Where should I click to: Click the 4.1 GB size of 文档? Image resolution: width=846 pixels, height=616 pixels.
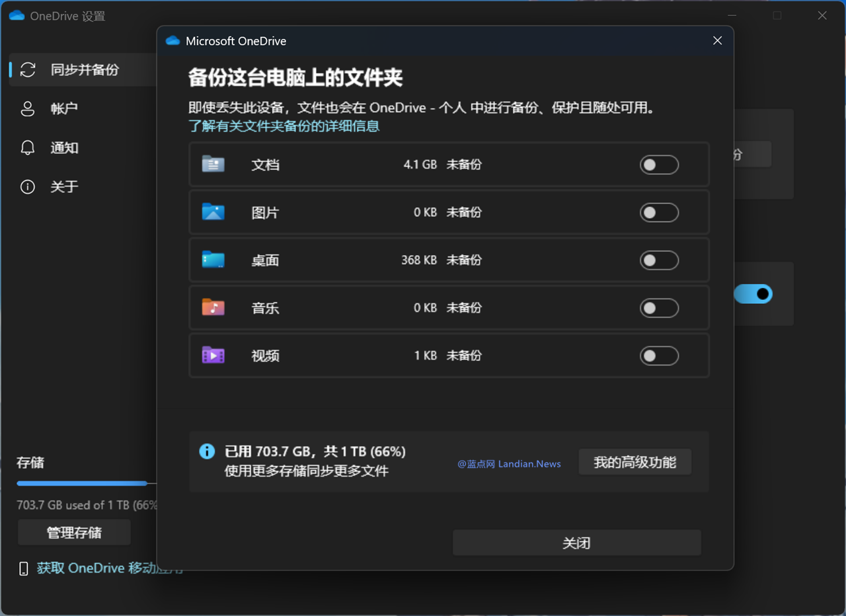(x=420, y=165)
